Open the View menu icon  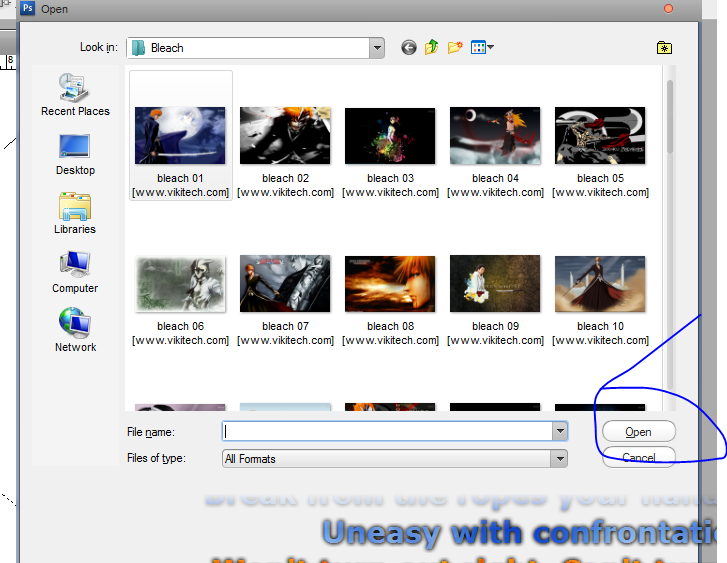coord(482,47)
